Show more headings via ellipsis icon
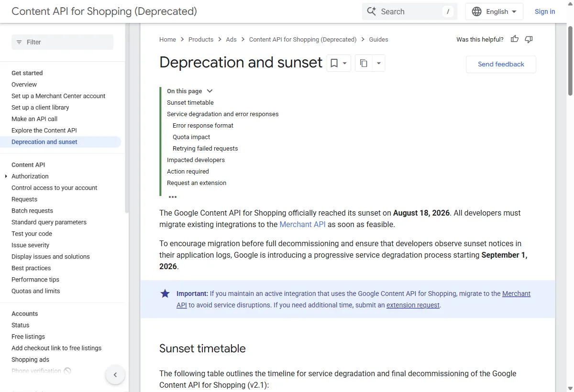Screen dimensions: 574x392 coord(173,196)
